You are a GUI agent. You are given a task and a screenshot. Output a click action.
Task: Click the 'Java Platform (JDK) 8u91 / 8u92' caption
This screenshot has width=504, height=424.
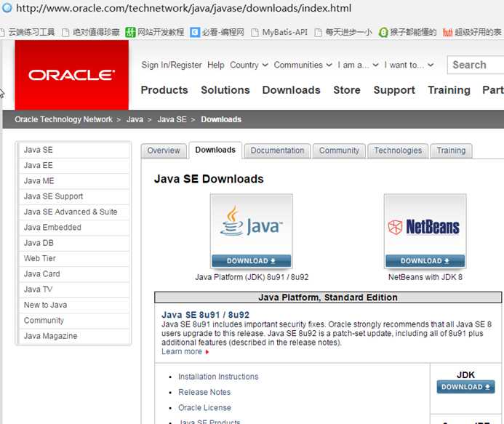click(x=252, y=277)
